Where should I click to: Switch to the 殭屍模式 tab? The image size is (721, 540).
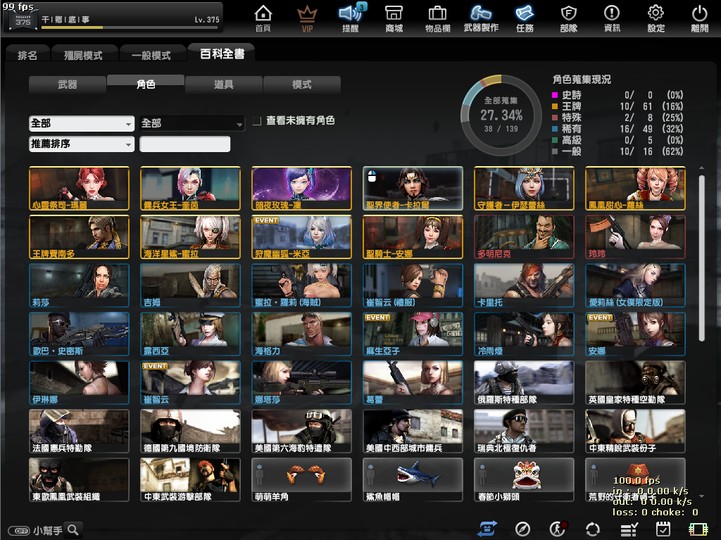pyautogui.click(x=83, y=55)
